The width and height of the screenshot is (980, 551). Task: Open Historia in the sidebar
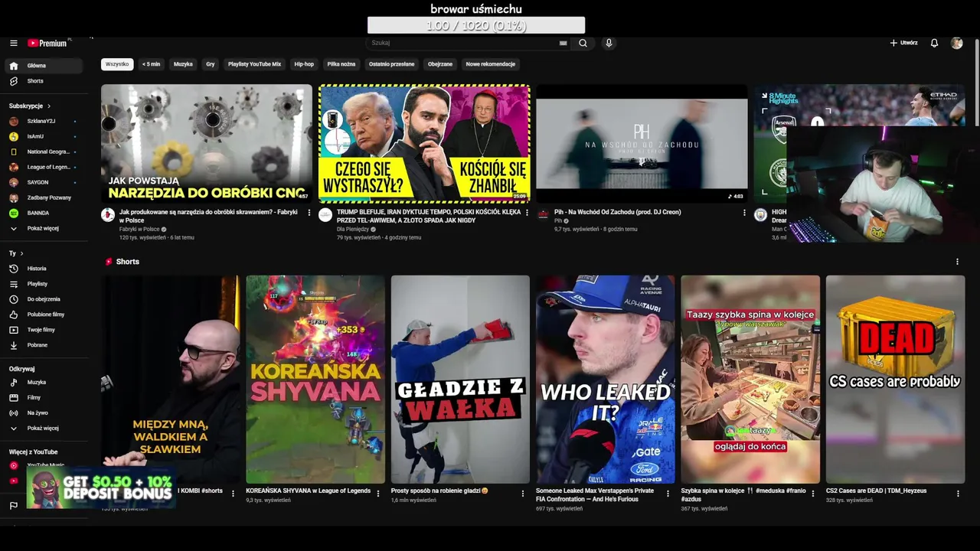tap(44, 269)
